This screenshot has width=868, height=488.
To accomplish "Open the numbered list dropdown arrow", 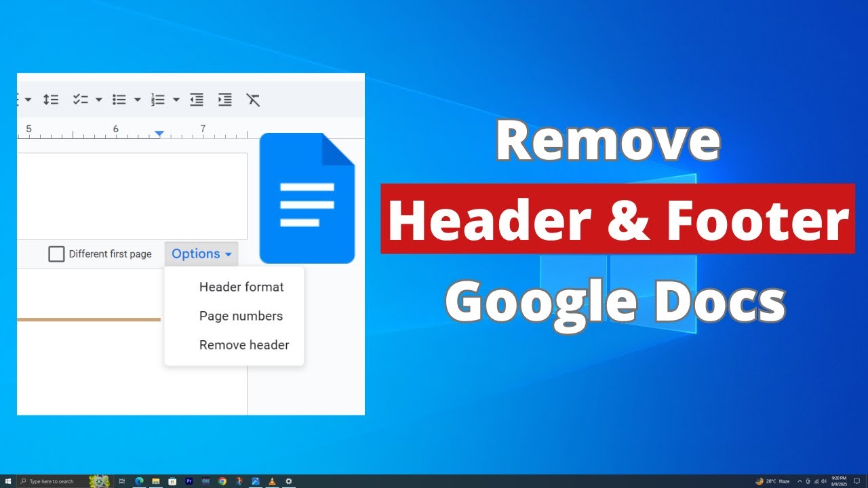I will click(176, 100).
